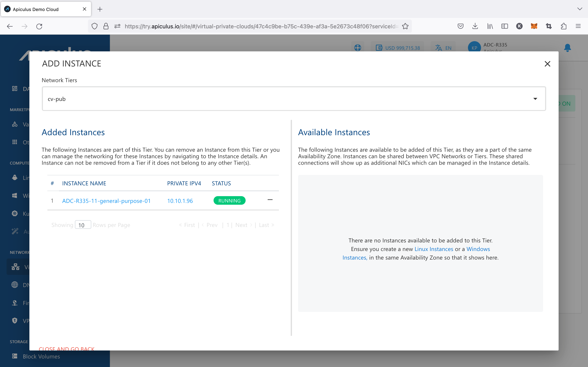
Task: Click the cv-pub tier dropdown arrow
Action: point(536,98)
